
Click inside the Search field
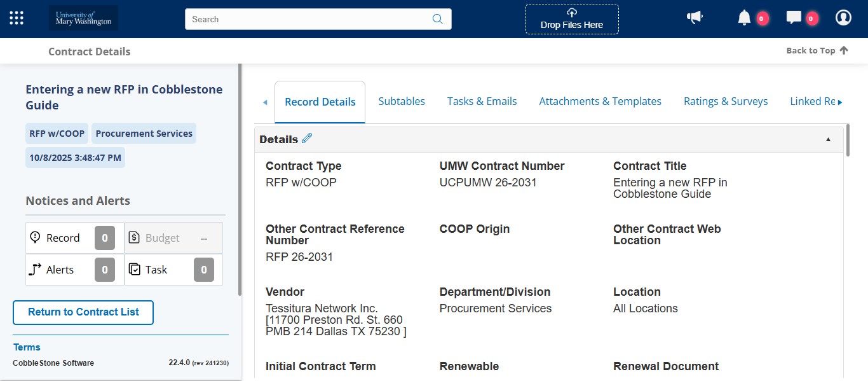[305, 19]
